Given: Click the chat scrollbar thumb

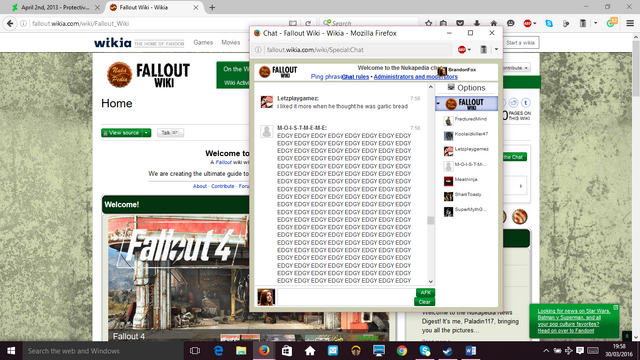Looking at the screenshot, I should pos(431,220).
